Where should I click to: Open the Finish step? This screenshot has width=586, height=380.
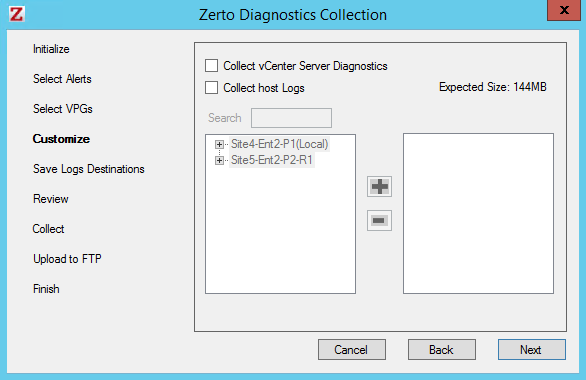coord(46,289)
